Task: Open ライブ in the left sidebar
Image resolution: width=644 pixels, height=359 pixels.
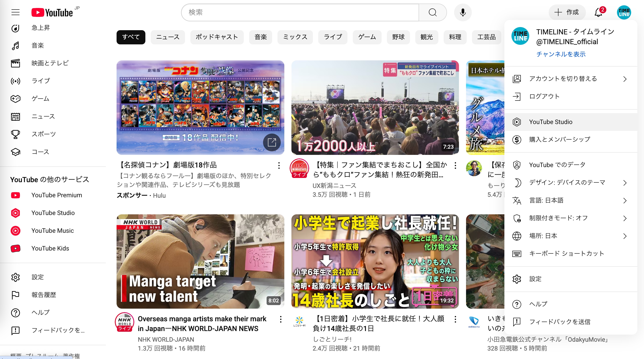Action: tap(53, 81)
